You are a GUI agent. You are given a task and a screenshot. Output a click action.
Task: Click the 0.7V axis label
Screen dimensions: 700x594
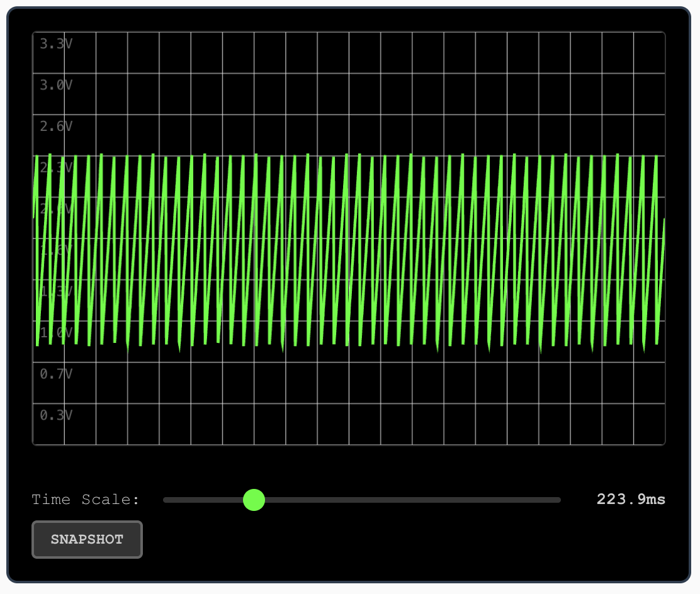[56, 374]
